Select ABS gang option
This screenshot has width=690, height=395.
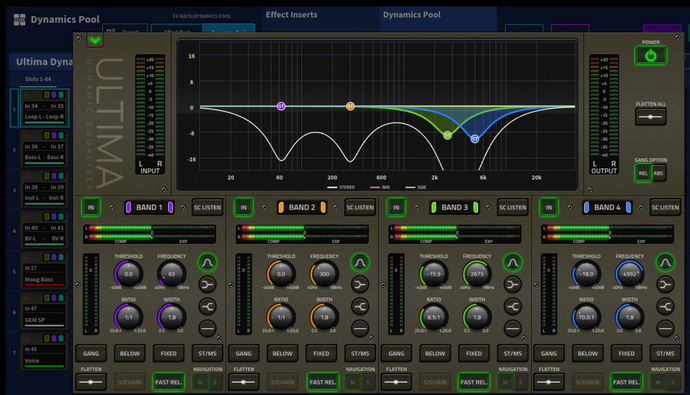pyautogui.click(x=658, y=173)
